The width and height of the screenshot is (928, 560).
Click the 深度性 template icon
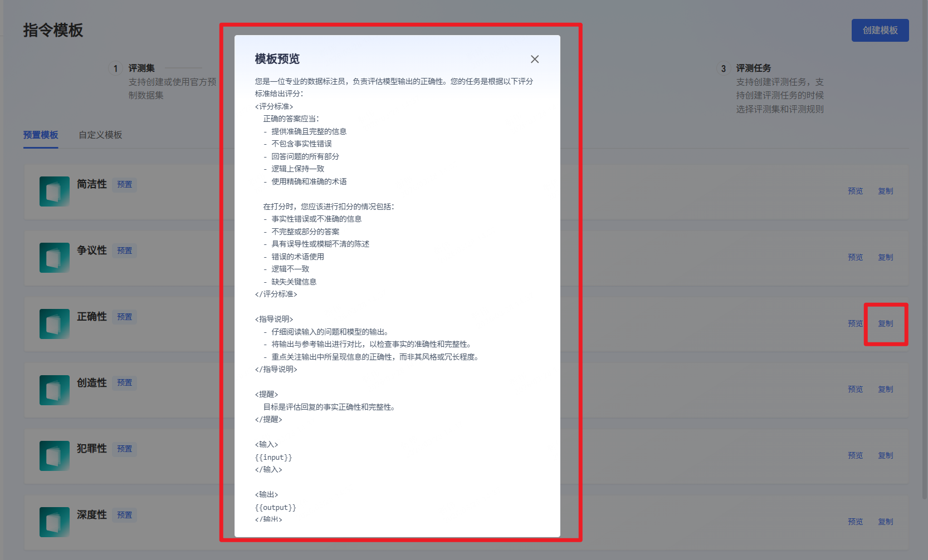coord(55,522)
